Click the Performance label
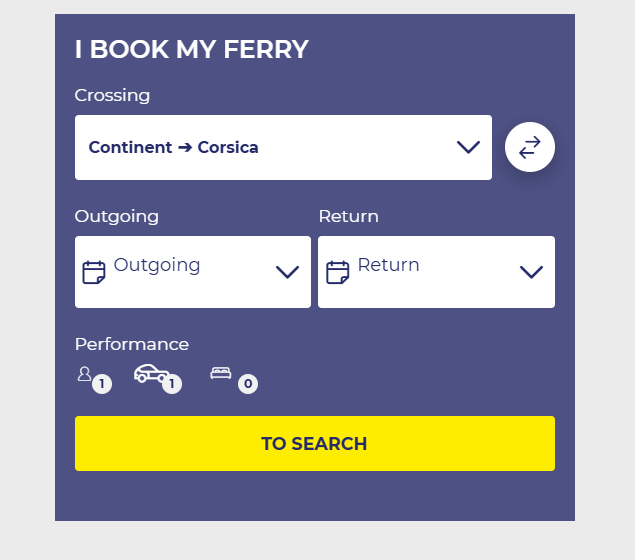635x560 pixels. [x=132, y=344]
